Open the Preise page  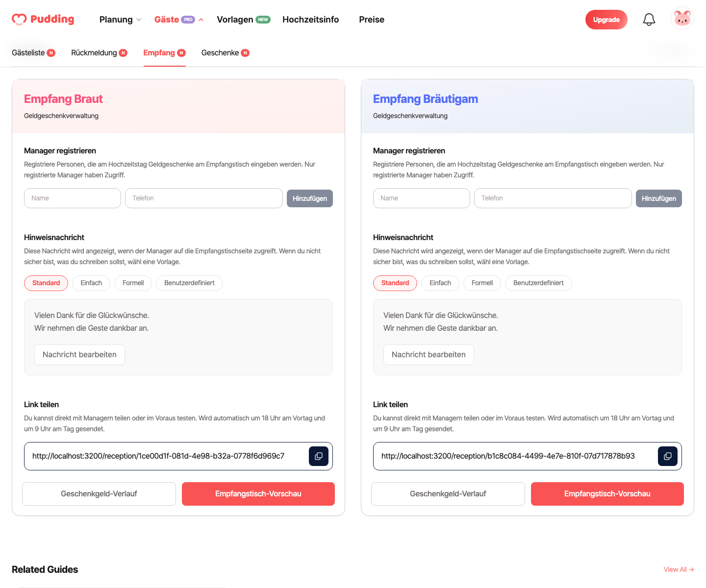pyautogui.click(x=372, y=20)
